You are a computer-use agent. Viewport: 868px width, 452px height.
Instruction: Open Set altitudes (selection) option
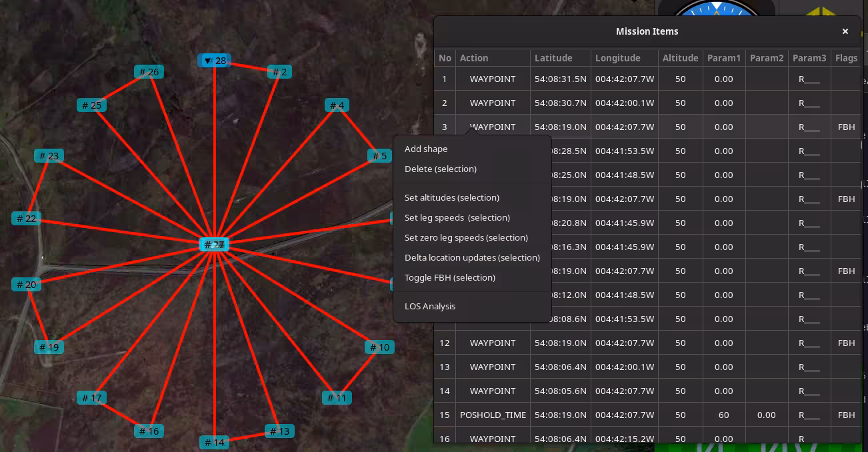point(451,197)
